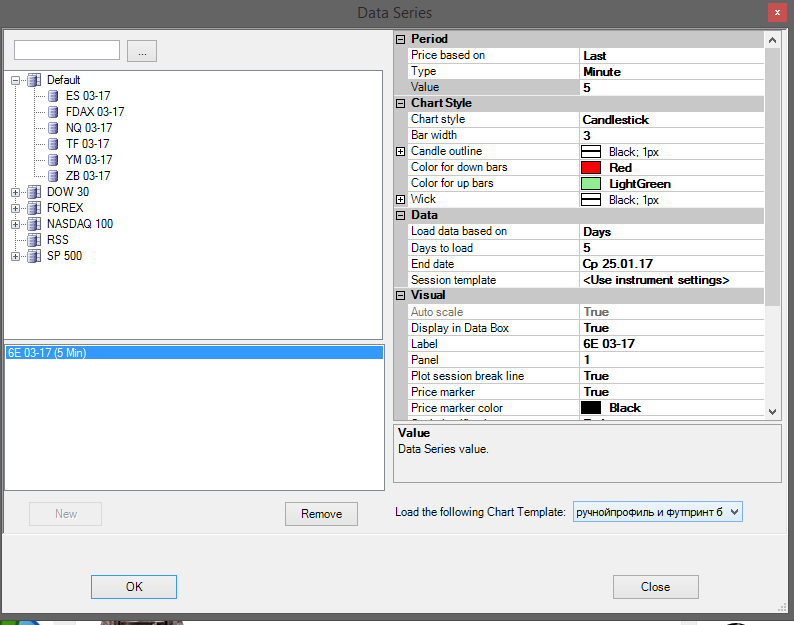This screenshot has width=794, height=625.
Task: Click the RSS list icon
Action: click(x=34, y=240)
